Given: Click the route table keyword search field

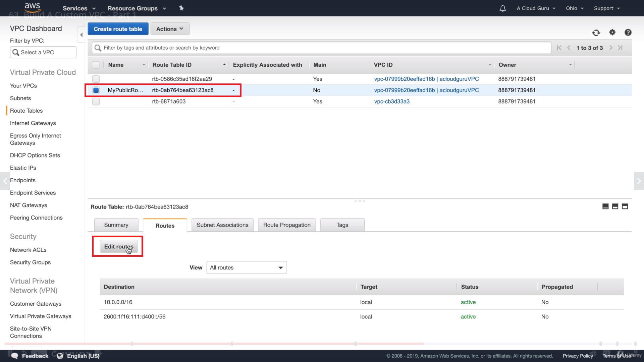Looking at the screenshot, I should (321, 48).
